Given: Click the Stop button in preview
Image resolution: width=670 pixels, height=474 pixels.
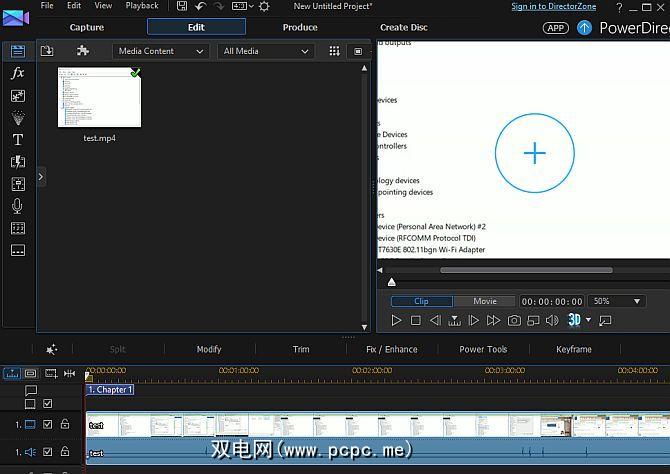Looking at the screenshot, I should tap(416, 321).
